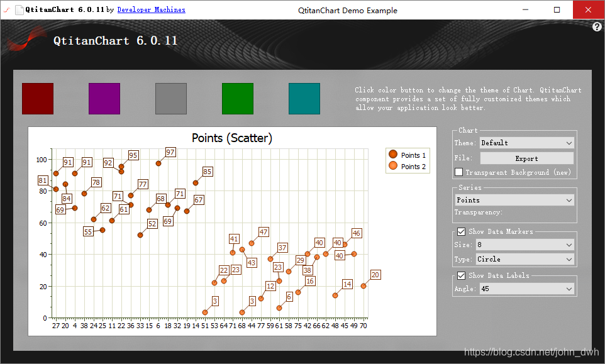Viewport: 605px width, 364px height.
Task: Click the document icon in the title bar
Action: point(19,9)
